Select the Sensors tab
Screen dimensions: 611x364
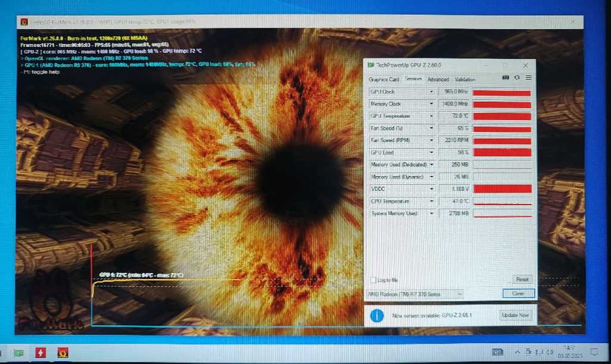click(413, 79)
